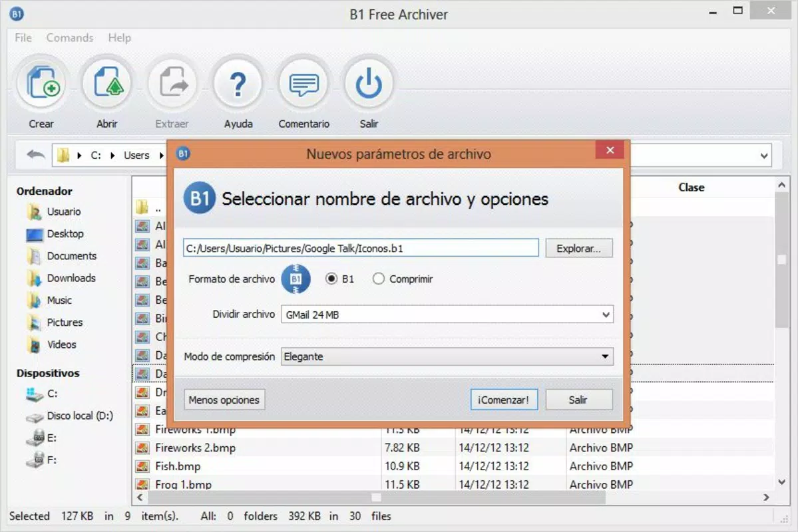Expand the C: path segment arrow

coord(112,155)
